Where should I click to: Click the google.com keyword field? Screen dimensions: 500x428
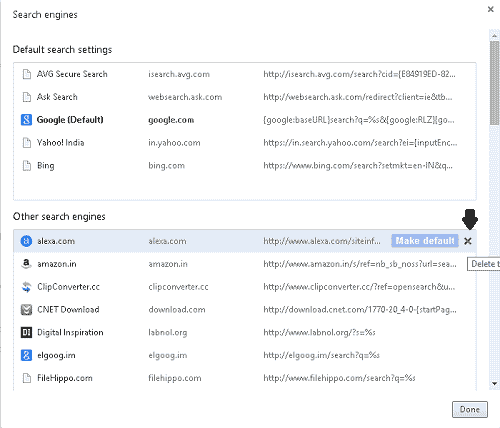click(x=171, y=120)
